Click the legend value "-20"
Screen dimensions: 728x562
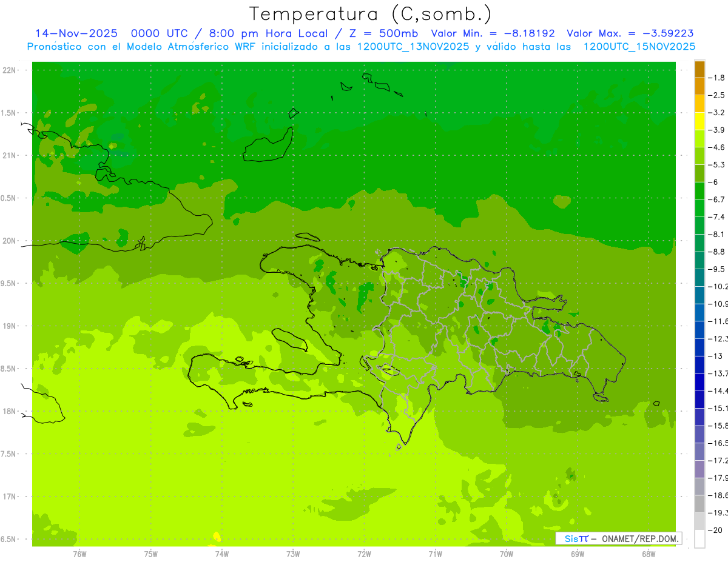(715, 530)
